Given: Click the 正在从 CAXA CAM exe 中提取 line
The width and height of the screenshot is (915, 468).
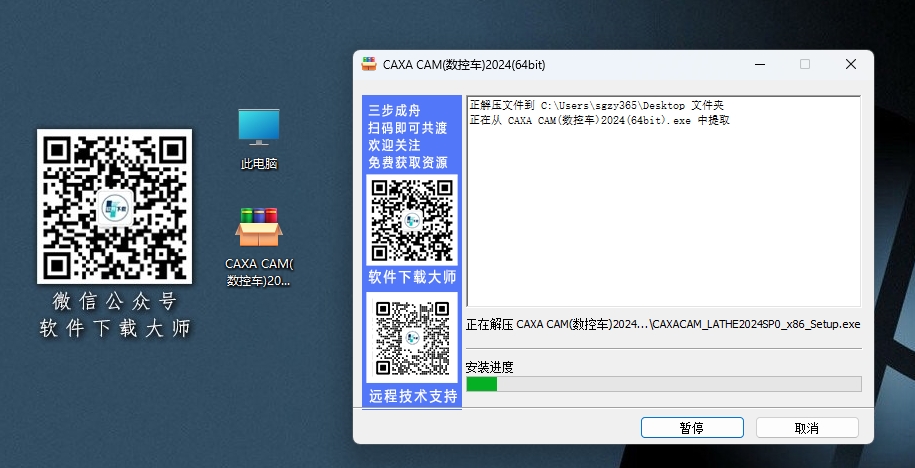Looking at the screenshot, I should pos(599,120).
